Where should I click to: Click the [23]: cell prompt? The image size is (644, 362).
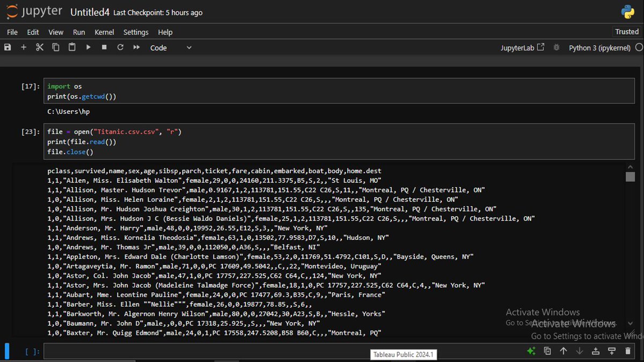coord(30,131)
